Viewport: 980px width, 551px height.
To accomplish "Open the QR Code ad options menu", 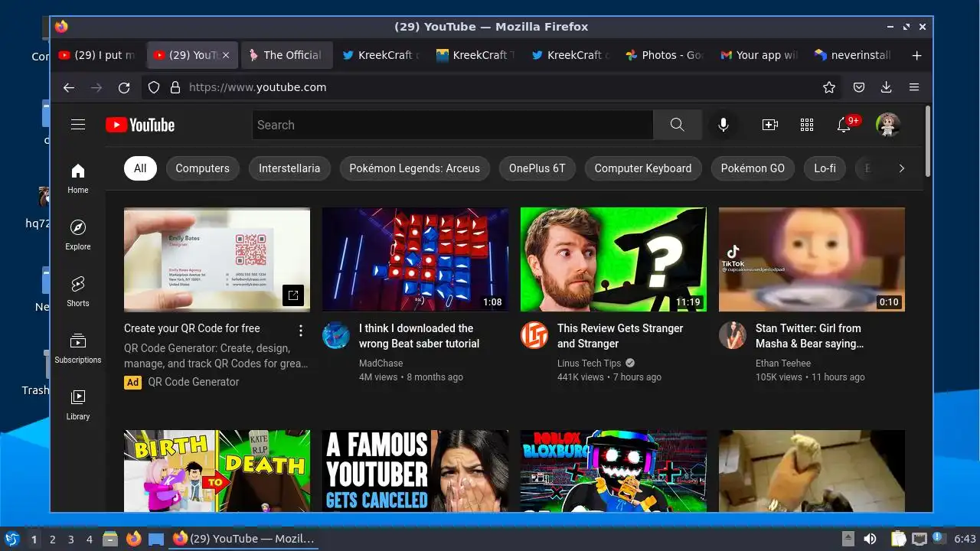I will tap(301, 331).
